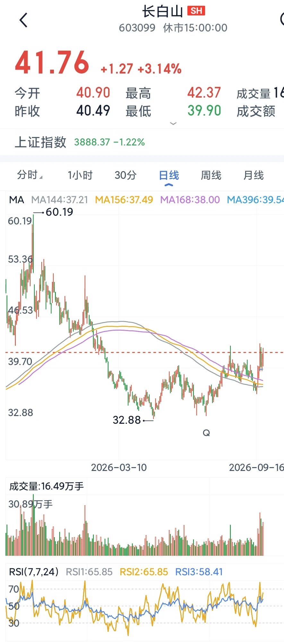The width and height of the screenshot is (284, 644).
Task: Open the 分时 chart dropdown
Action: point(30,175)
